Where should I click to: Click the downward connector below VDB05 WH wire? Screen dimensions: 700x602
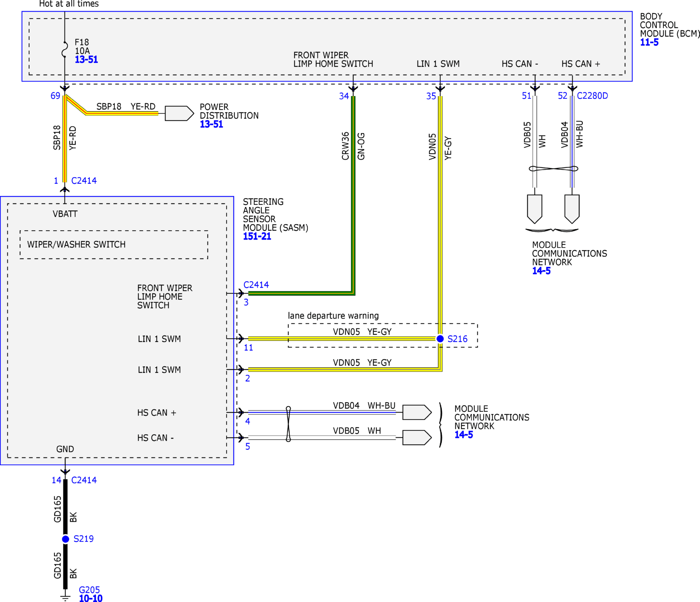534,209
